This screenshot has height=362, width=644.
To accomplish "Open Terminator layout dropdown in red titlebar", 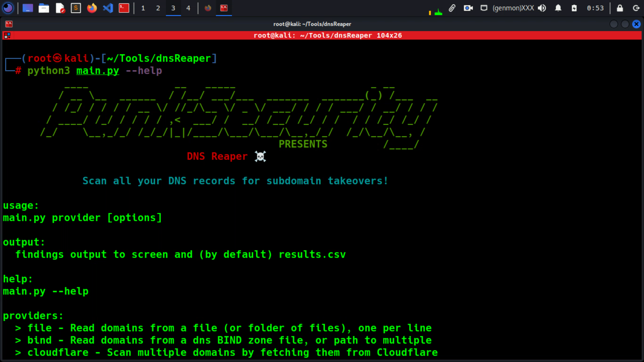I will [7, 35].
